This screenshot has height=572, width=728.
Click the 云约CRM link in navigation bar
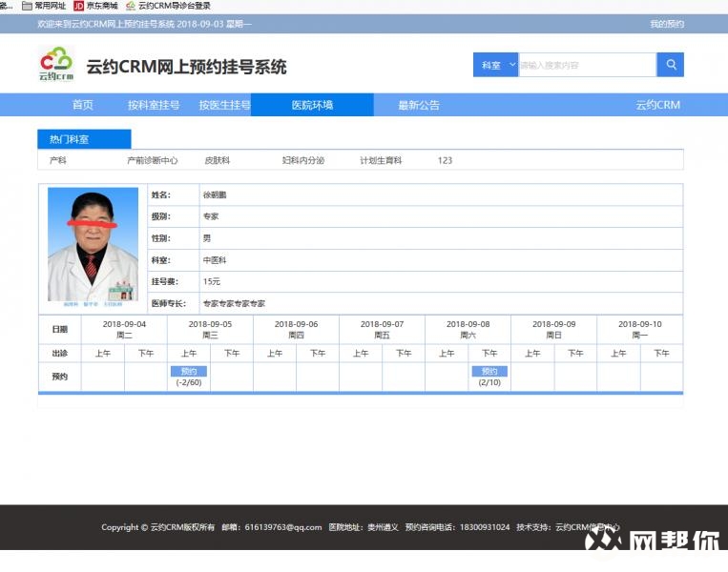pos(657,105)
